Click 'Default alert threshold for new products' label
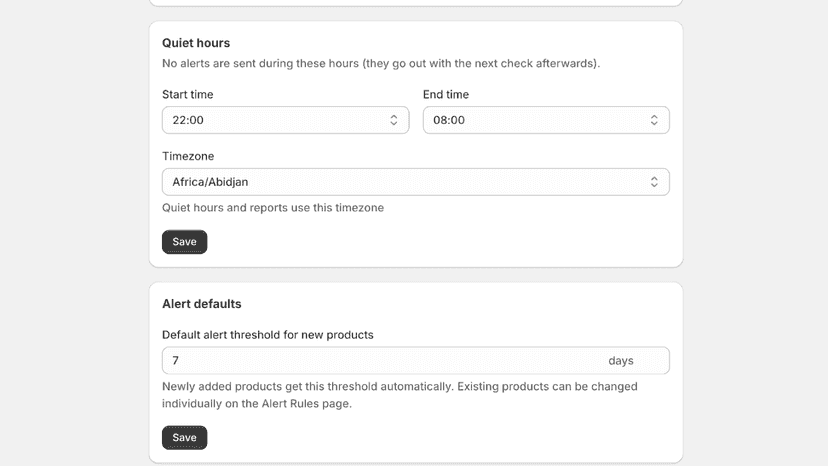 268,335
